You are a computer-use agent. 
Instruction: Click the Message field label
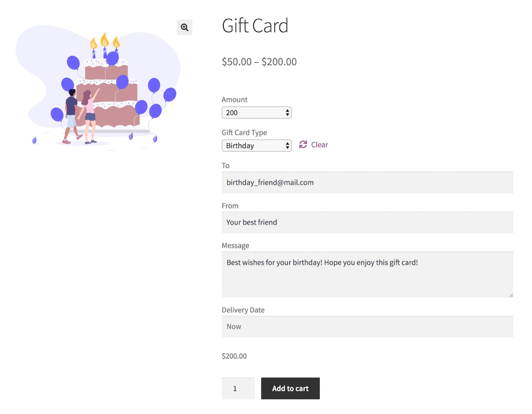pos(235,245)
